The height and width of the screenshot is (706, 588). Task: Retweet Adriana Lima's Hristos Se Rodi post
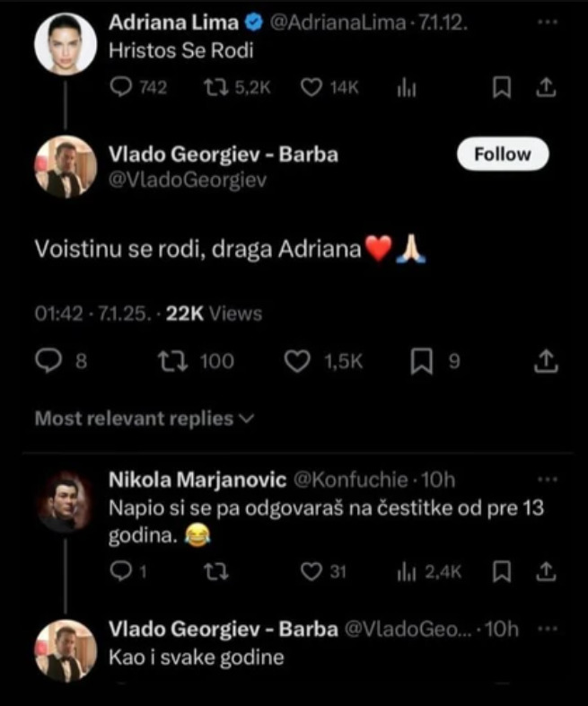pyautogui.click(x=213, y=87)
